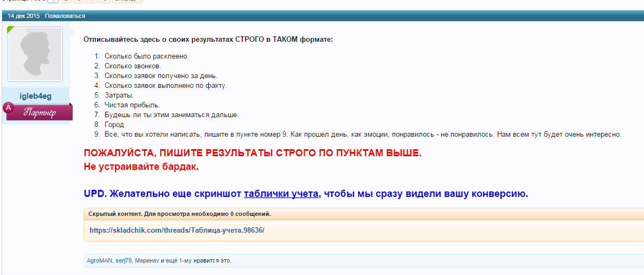Image resolution: width=644 pixels, height=275 pixels.
Task: Click the red 'Не устраивайте бардак.' line
Action: pyautogui.click(x=141, y=167)
